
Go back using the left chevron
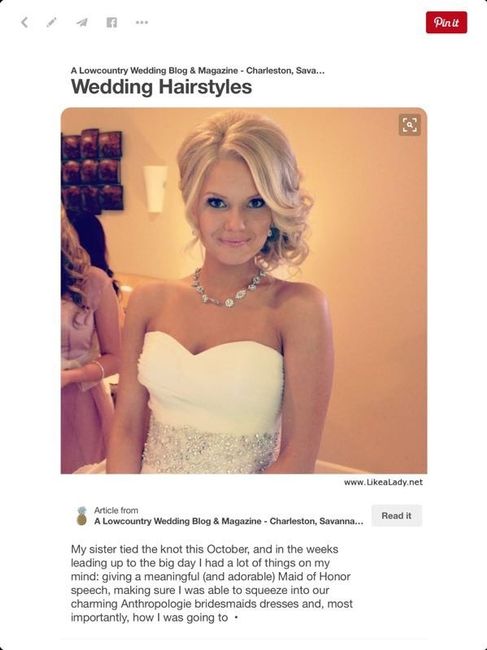25,22
